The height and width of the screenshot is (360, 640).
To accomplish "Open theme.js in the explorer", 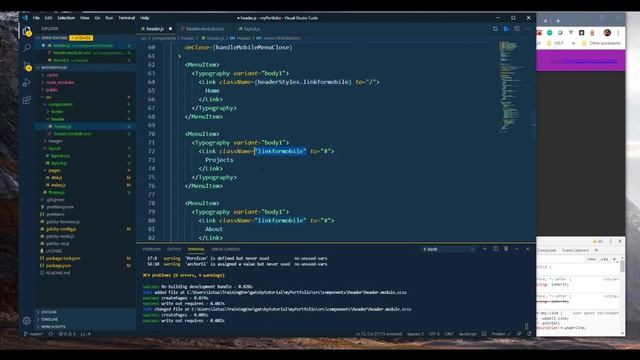I will pyautogui.click(x=56, y=192).
